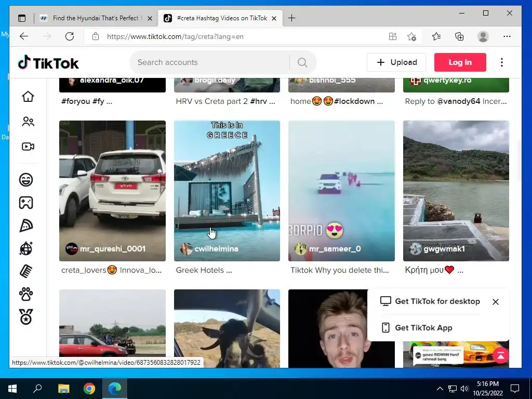Open Windows taskbar search

37,389
